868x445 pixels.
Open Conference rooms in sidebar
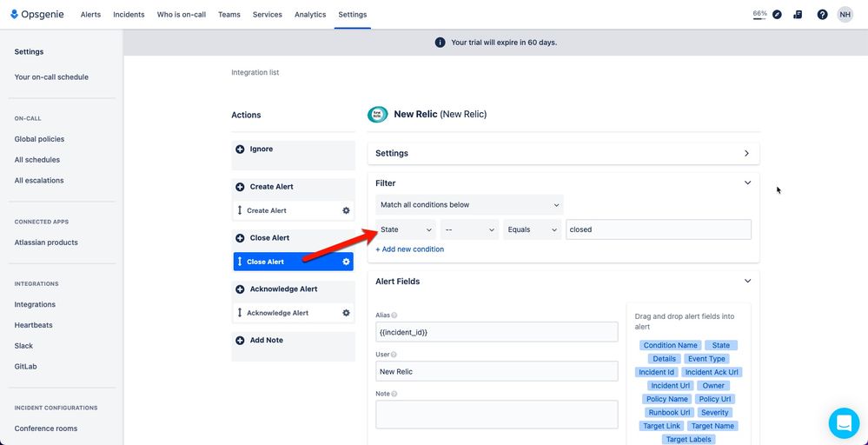(x=46, y=428)
